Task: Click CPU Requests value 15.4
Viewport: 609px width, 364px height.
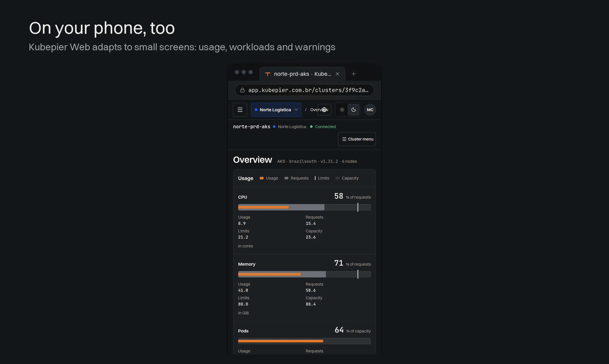Action: (311, 223)
